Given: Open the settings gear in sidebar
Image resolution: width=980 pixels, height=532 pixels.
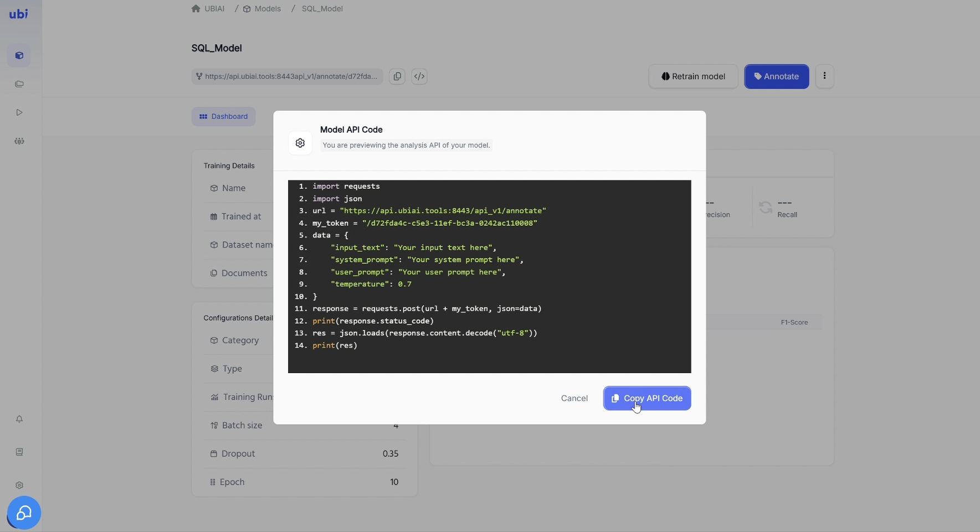Looking at the screenshot, I should pos(19,485).
